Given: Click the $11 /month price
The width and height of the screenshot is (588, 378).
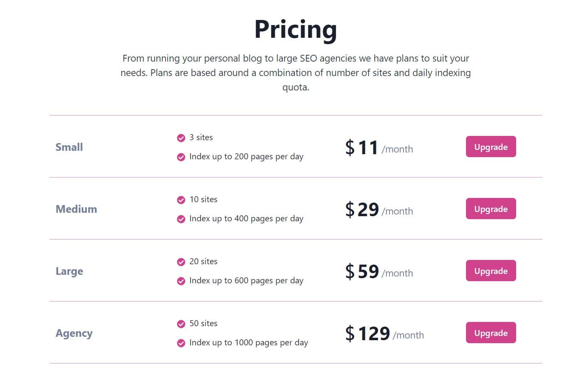Looking at the screenshot, I should coord(379,148).
